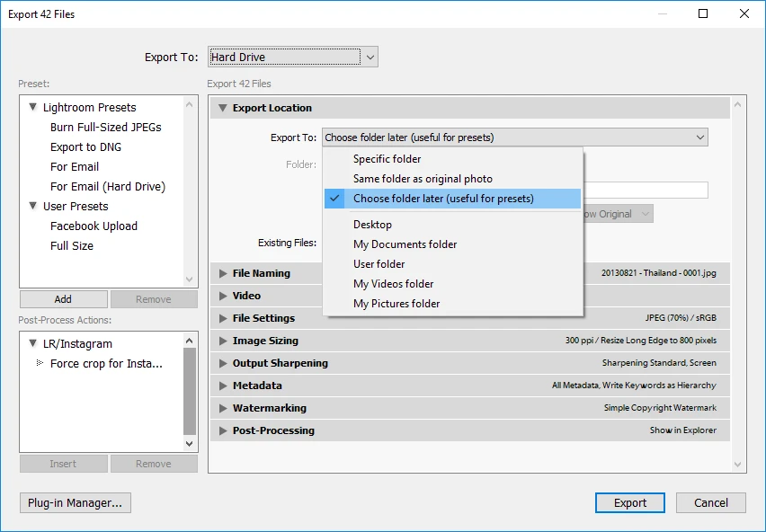Click the Preset list scroll up arrow
Viewport: 766px width, 532px height.
coord(190,104)
